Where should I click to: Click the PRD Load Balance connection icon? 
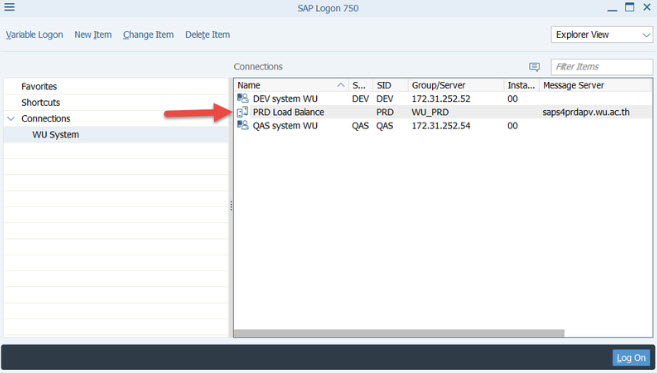[x=243, y=112]
